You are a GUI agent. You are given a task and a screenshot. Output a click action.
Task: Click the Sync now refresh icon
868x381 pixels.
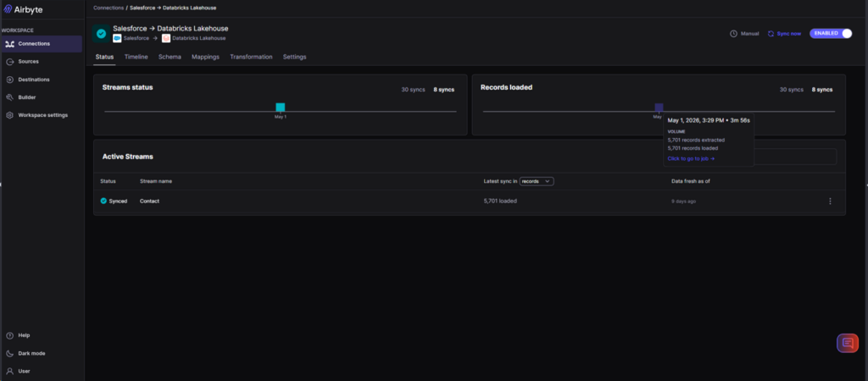coord(771,34)
